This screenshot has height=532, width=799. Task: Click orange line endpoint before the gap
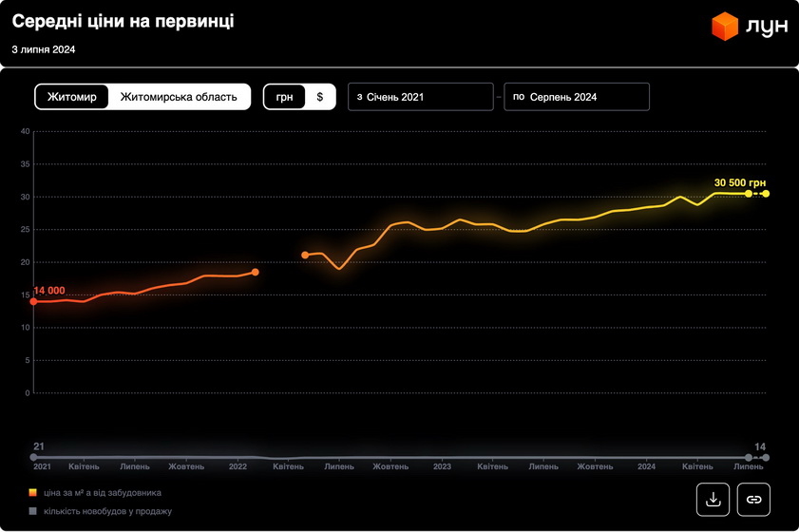click(255, 273)
